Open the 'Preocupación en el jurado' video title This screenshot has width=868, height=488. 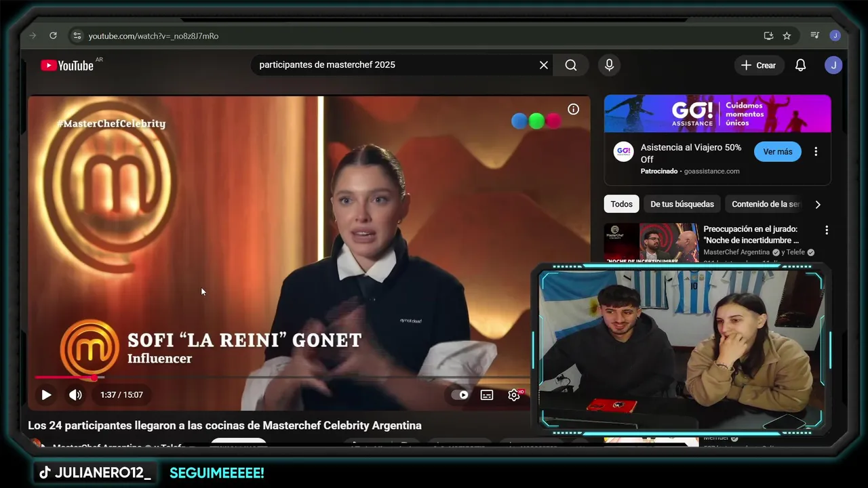tap(751, 235)
